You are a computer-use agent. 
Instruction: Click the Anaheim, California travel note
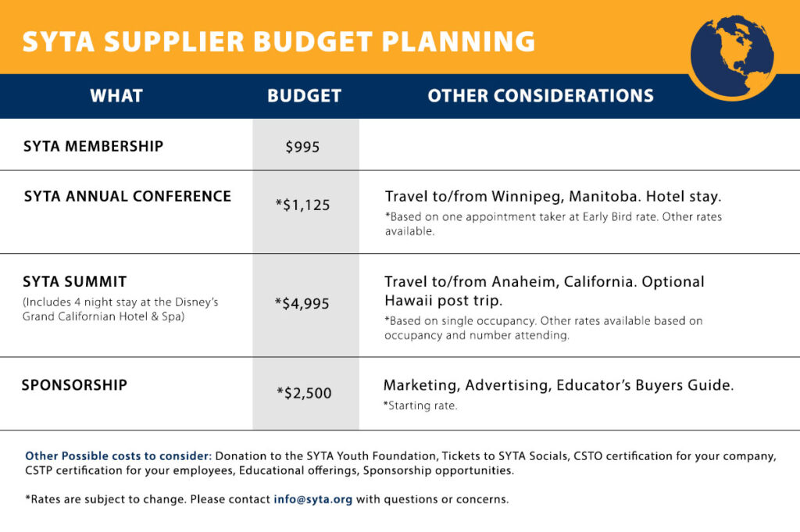tap(544, 291)
